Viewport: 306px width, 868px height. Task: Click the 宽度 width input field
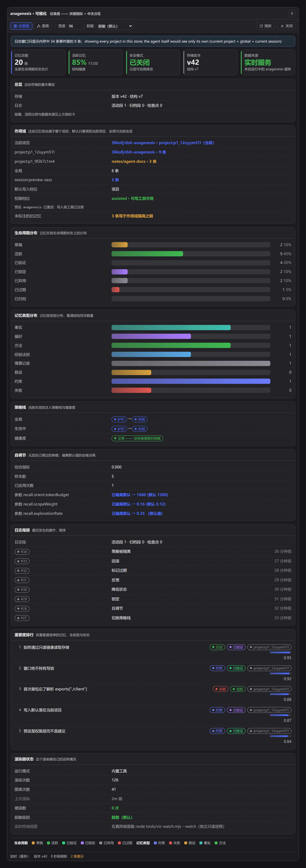(x=75, y=26)
